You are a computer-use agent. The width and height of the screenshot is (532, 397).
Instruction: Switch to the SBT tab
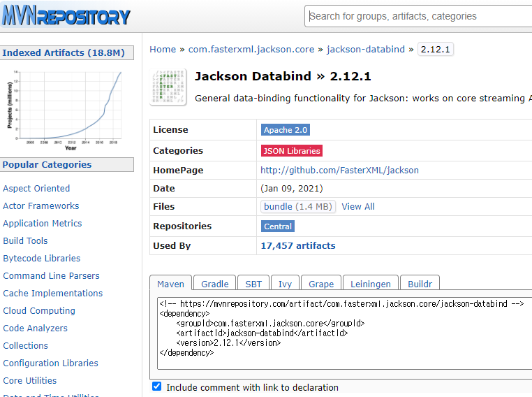tap(253, 284)
